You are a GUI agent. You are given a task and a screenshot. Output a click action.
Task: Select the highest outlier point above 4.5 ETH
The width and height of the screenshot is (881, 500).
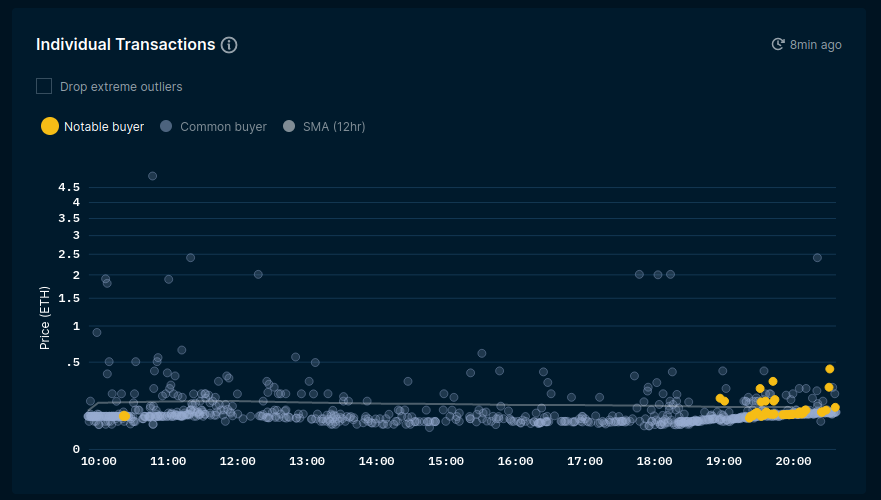click(152, 176)
